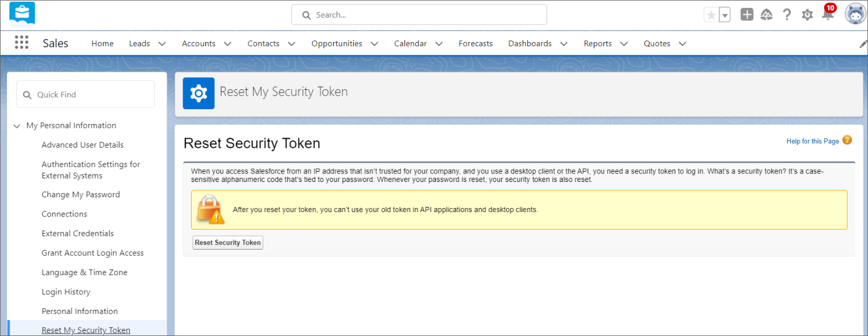Expand the Opportunities tab dropdown chevron

point(374,44)
